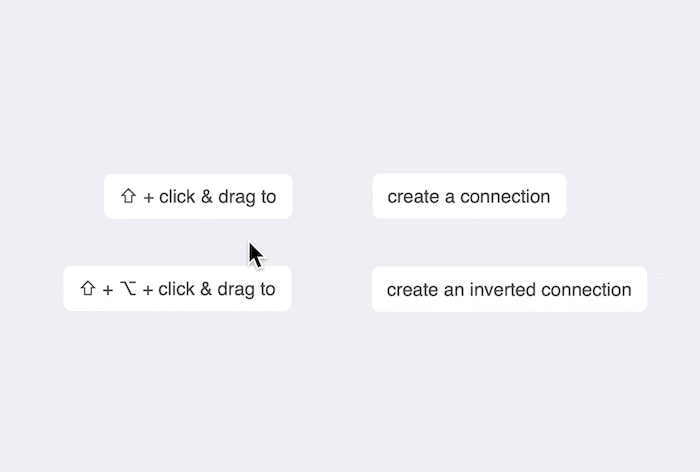The width and height of the screenshot is (700, 472).
Task: Click the shift arrow icon in the lower shortcut label
Action: [87, 289]
